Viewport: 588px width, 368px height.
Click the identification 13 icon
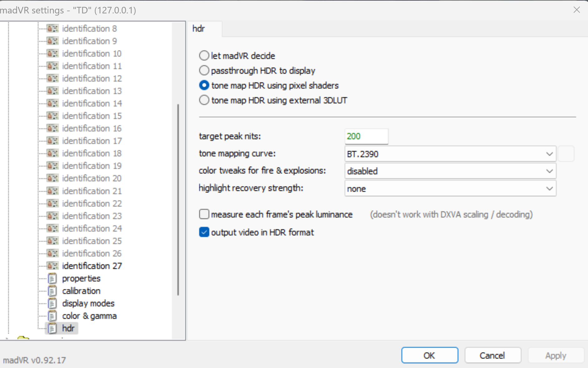[x=52, y=91]
